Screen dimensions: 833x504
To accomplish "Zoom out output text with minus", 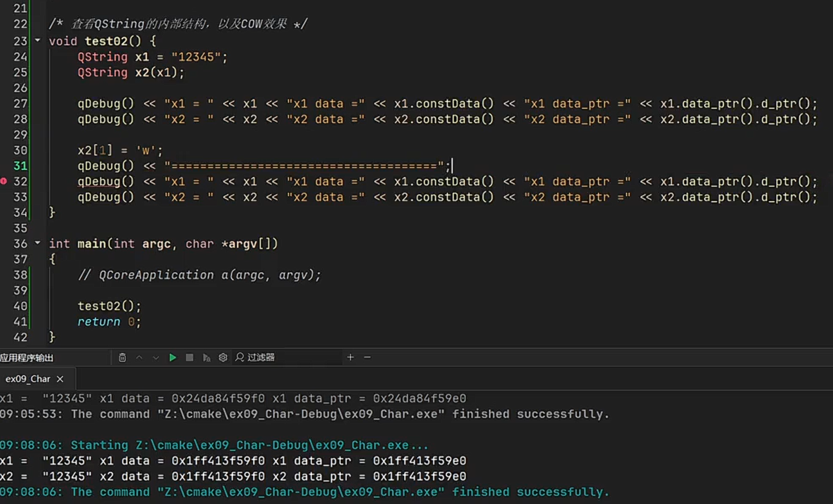I will click(x=367, y=358).
